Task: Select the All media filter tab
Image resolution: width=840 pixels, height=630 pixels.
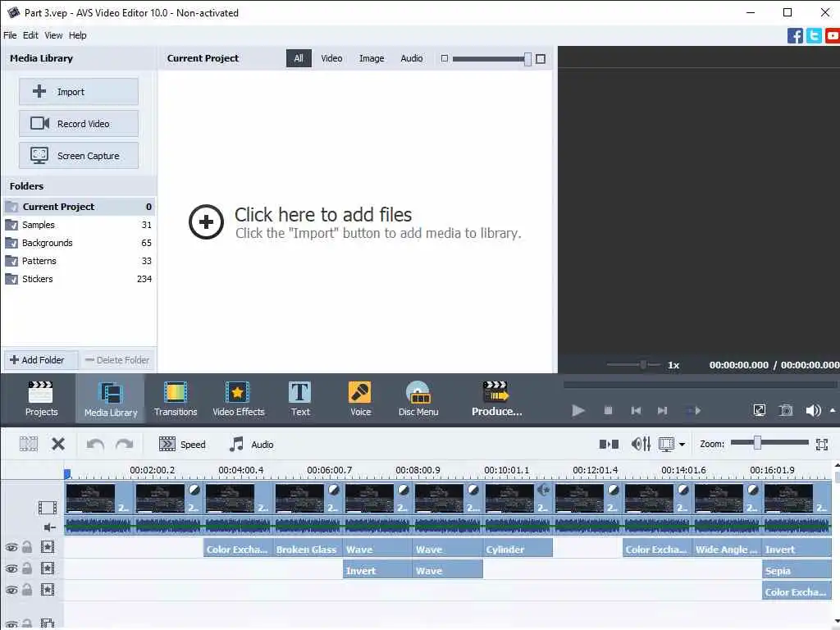Action: click(x=299, y=58)
